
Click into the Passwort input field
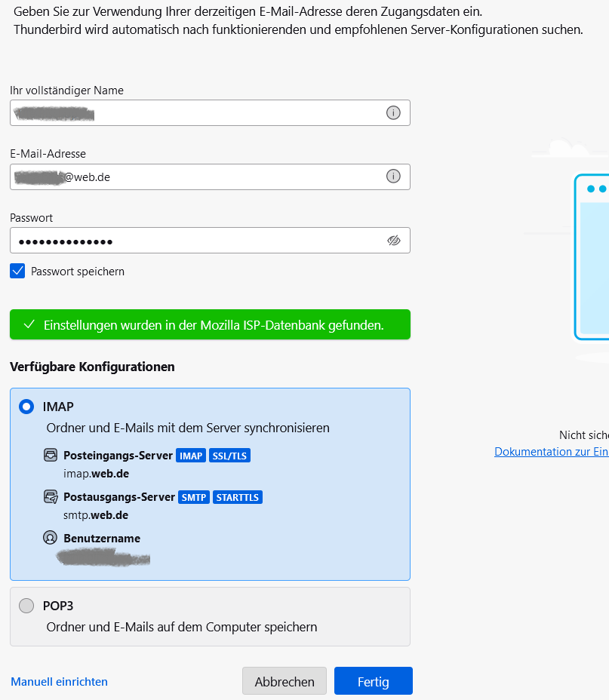[196, 241]
